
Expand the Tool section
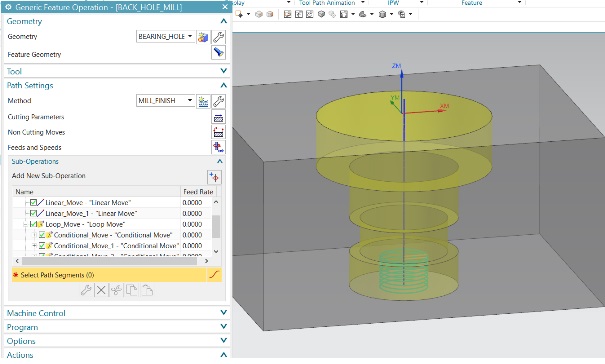tap(223, 71)
